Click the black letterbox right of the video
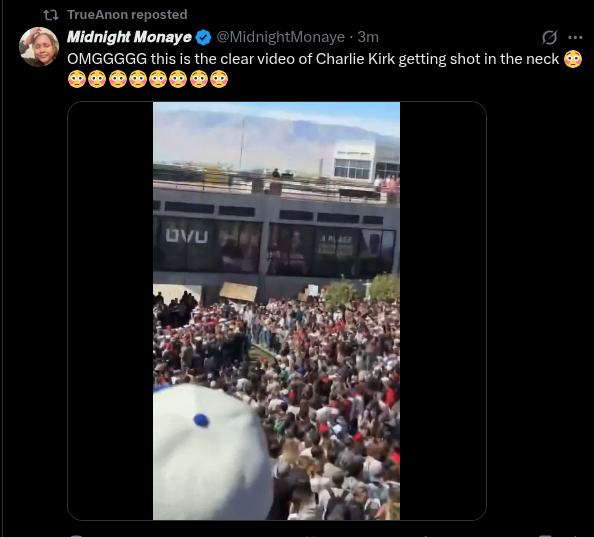This screenshot has height=537, width=594. pos(443,311)
